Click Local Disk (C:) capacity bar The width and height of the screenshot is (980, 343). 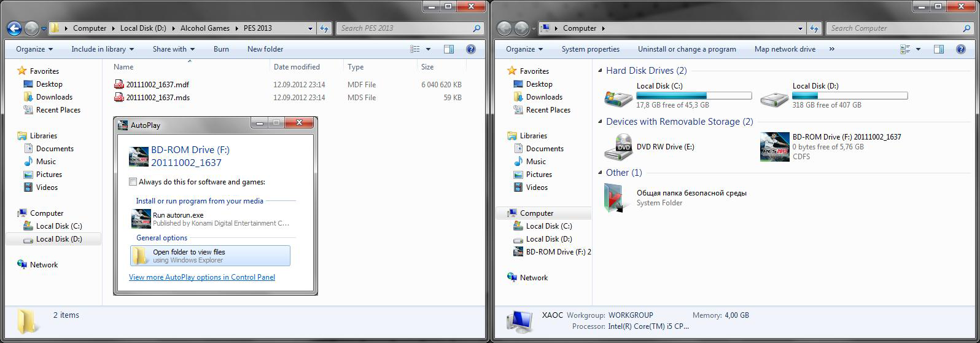(x=694, y=96)
